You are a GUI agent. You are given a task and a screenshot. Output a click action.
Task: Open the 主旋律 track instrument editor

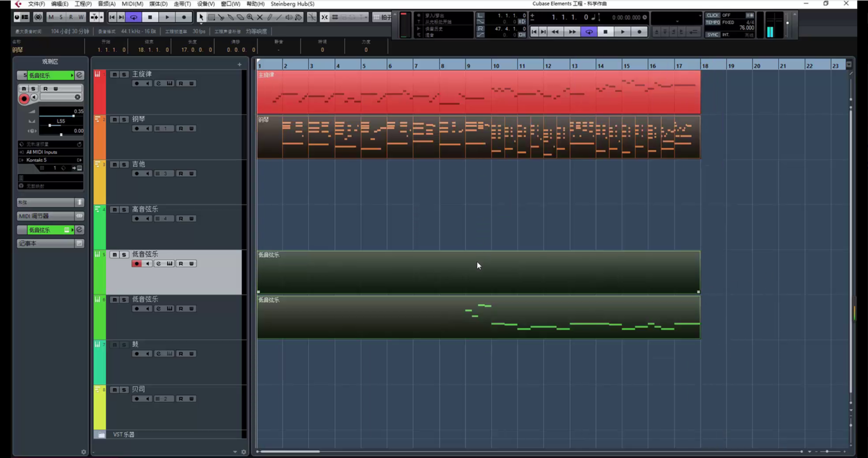click(x=170, y=84)
